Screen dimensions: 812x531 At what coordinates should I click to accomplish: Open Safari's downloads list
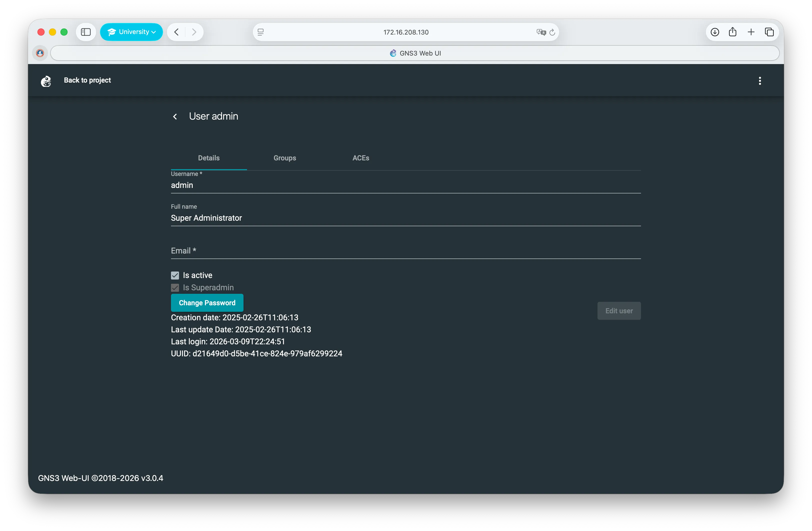pos(715,32)
